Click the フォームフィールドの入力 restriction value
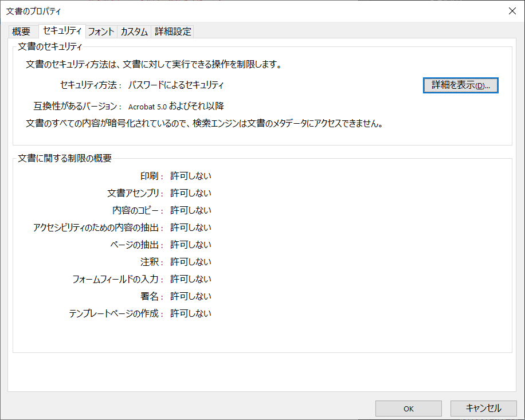The width and height of the screenshot is (525, 420). click(191, 279)
